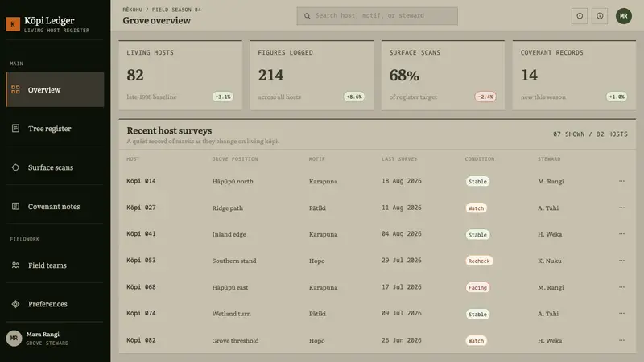The width and height of the screenshot is (644, 362).
Task: Click the Recheck badge for Kōpi 053
Action: (x=479, y=261)
